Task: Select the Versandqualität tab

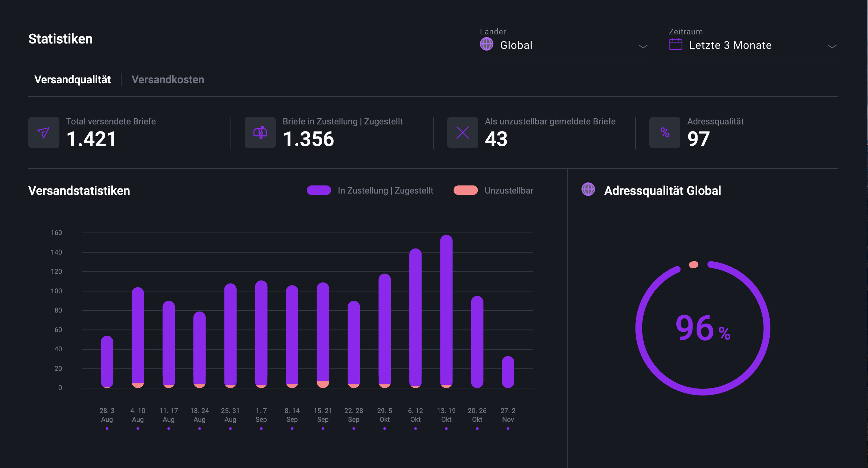Action: pos(73,80)
